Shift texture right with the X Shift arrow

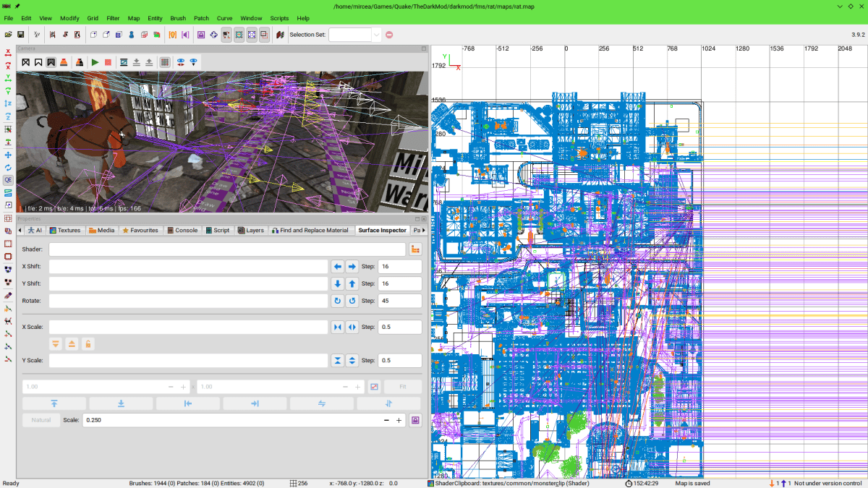click(x=352, y=267)
